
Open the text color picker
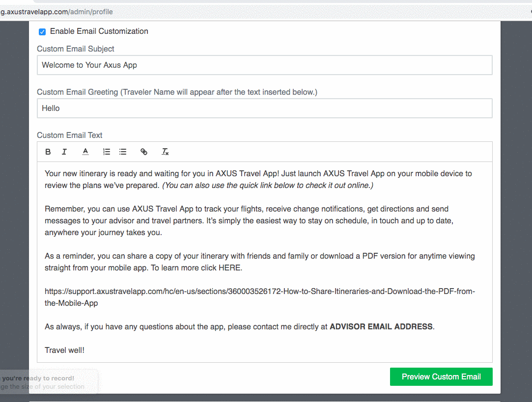[x=85, y=152]
